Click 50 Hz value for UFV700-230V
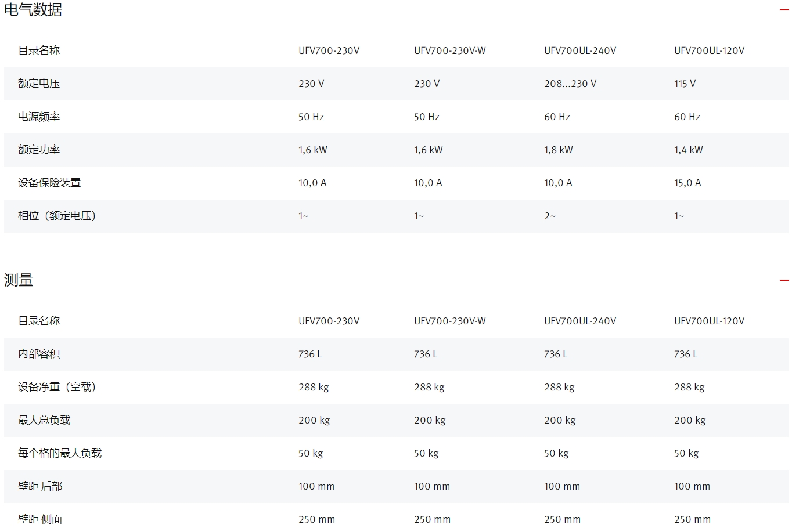 click(311, 117)
